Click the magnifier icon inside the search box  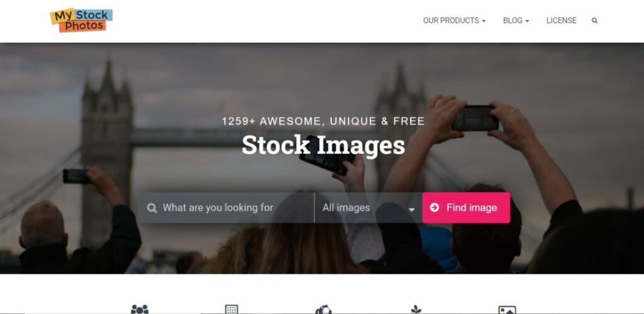point(152,208)
